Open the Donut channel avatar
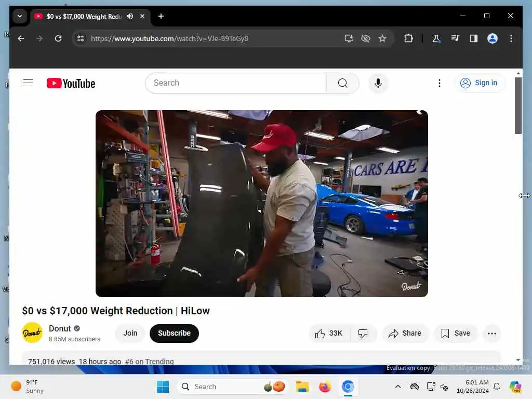Image resolution: width=532 pixels, height=399 pixels. pos(32,333)
